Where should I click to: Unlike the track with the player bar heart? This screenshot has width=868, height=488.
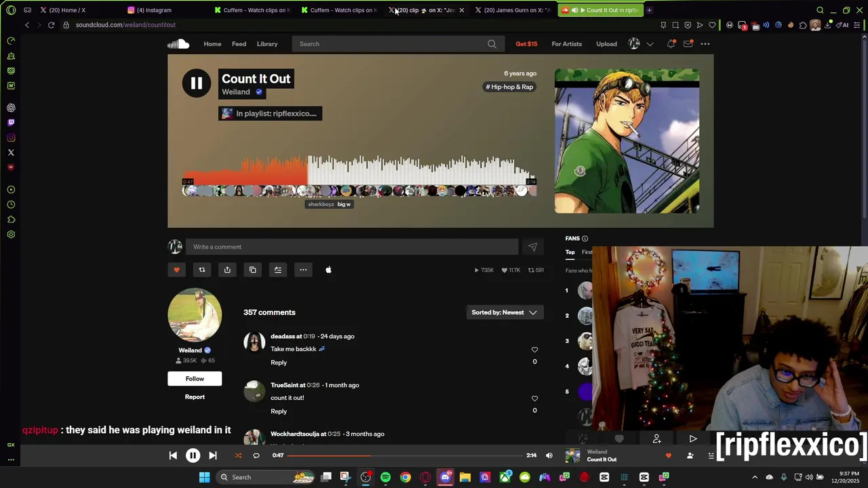click(669, 455)
